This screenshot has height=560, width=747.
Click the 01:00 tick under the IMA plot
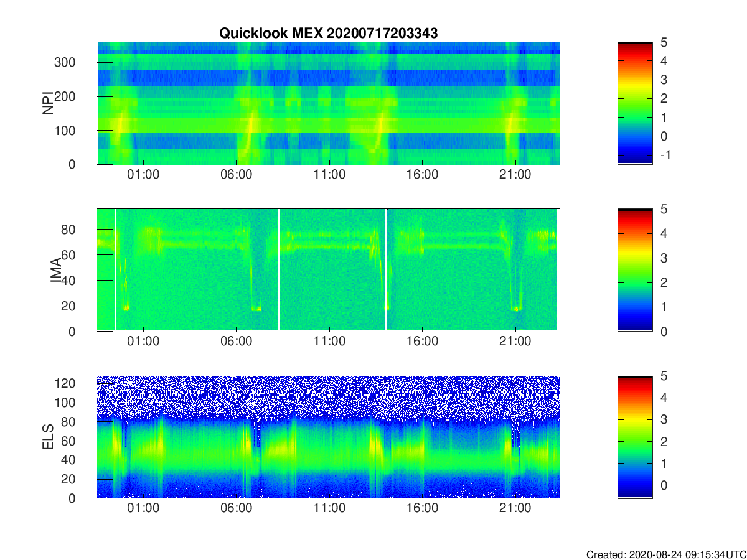[143, 342]
